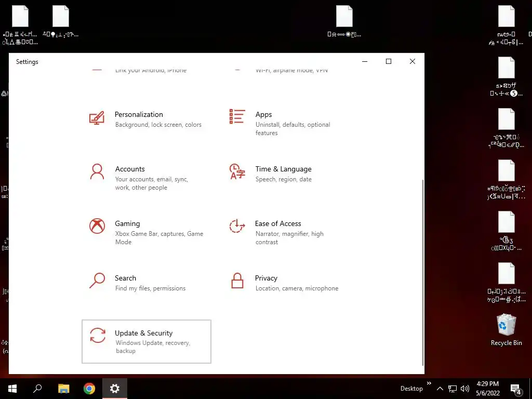
Task: Click the taskbar search magnifier
Action: tap(37, 389)
